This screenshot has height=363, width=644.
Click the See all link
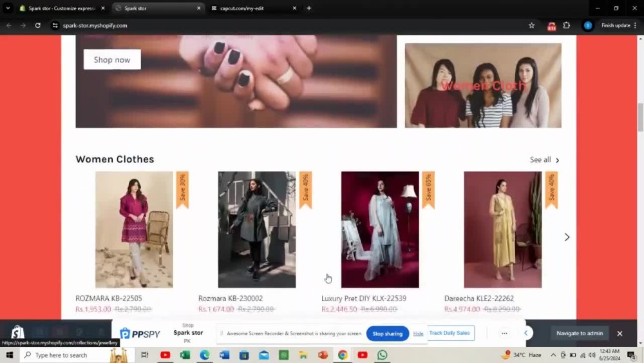click(545, 160)
